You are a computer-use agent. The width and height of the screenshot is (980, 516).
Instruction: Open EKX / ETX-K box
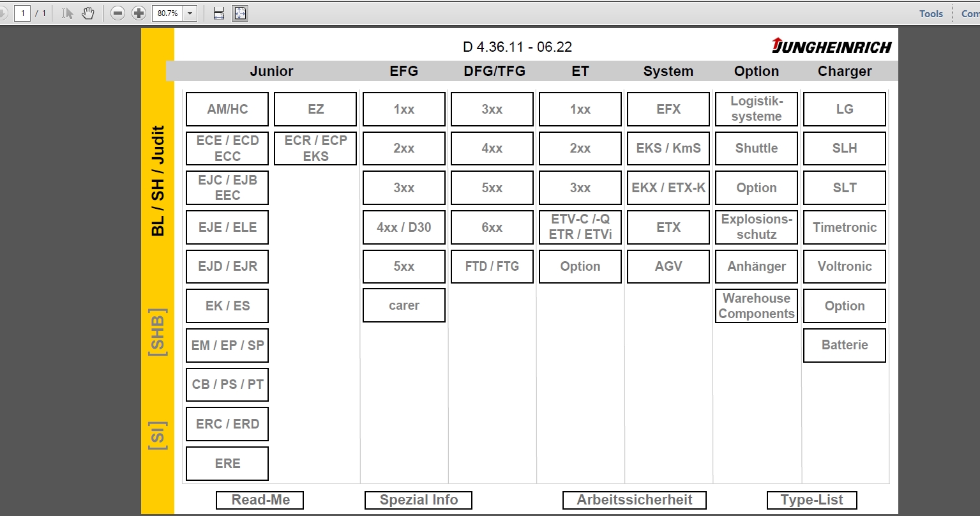668,188
